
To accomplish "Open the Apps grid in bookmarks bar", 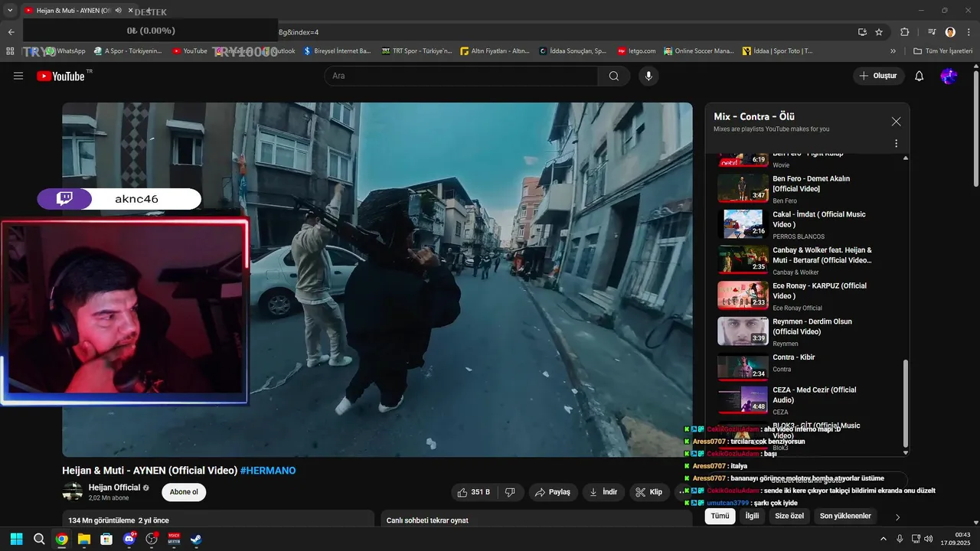I will tap(10, 51).
